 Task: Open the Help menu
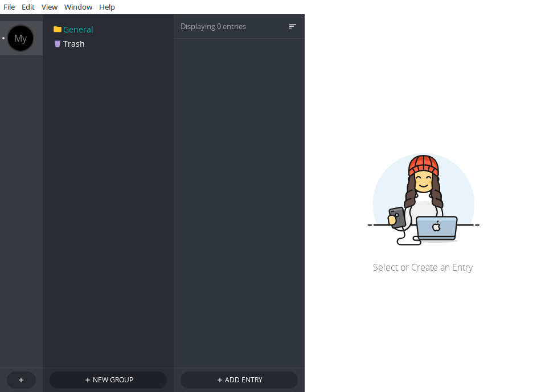coord(107,7)
